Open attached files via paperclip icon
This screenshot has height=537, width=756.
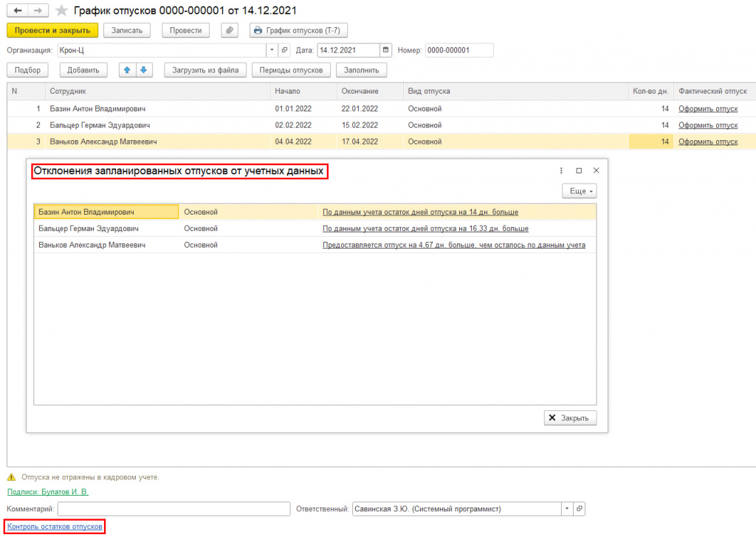coord(230,30)
